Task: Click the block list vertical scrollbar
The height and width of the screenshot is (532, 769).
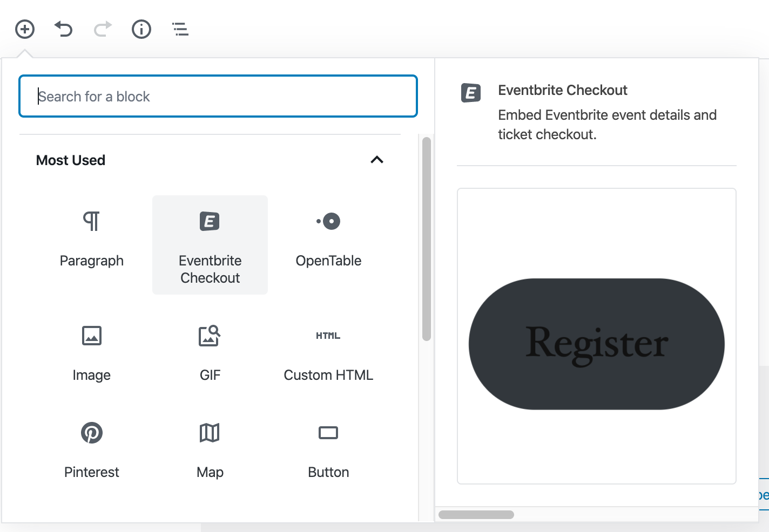Action: pos(427,238)
